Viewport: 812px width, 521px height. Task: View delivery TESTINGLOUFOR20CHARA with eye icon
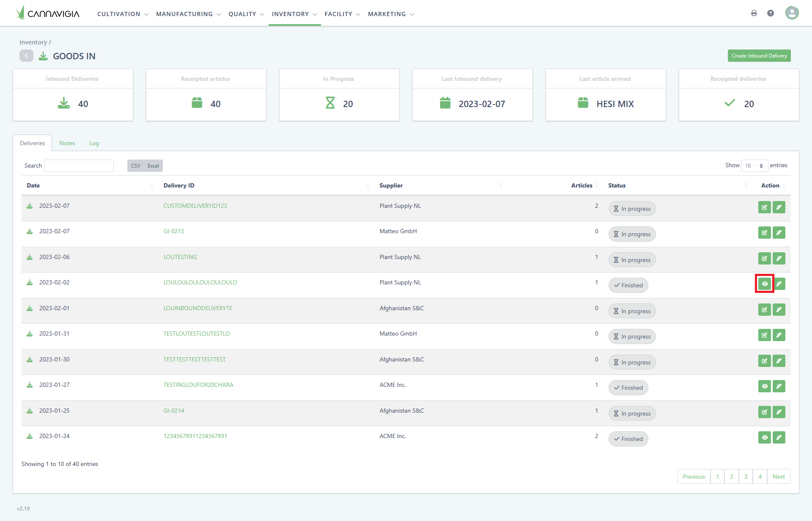(x=764, y=386)
